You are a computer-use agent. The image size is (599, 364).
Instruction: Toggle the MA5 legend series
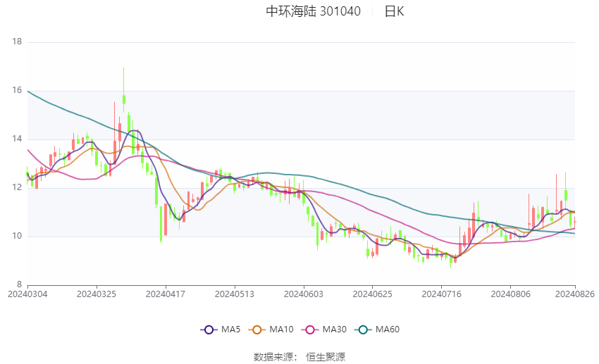coord(221,330)
